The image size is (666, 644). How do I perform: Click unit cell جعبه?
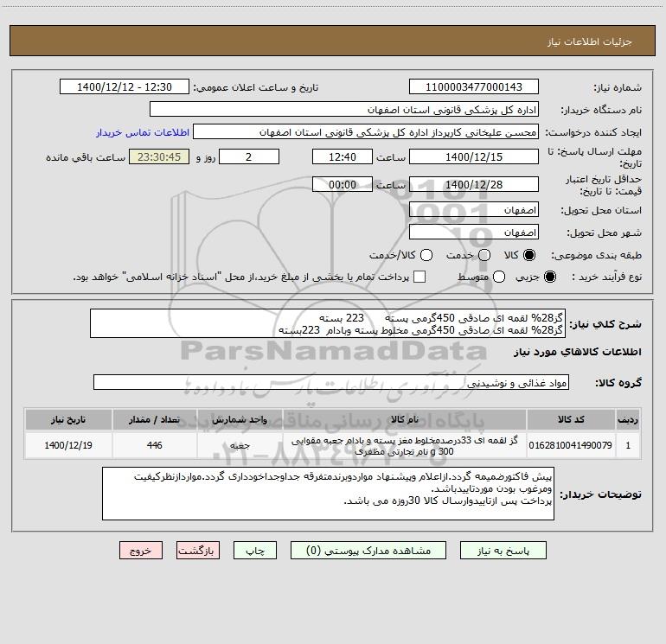pos(240,445)
